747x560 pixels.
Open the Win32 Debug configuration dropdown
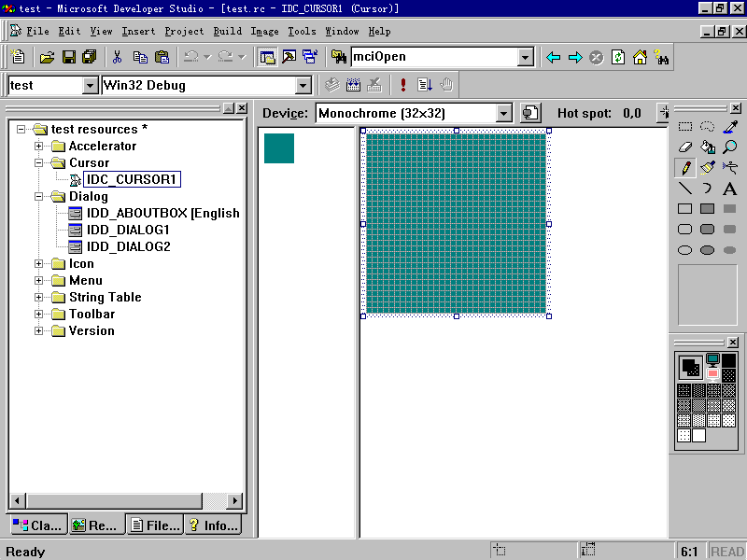coord(303,86)
